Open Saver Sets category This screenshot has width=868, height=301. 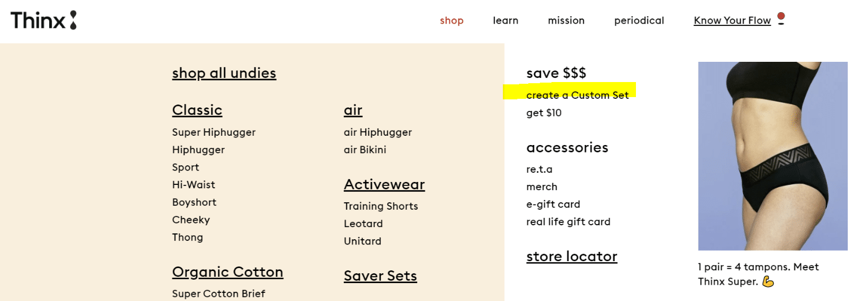point(380,276)
